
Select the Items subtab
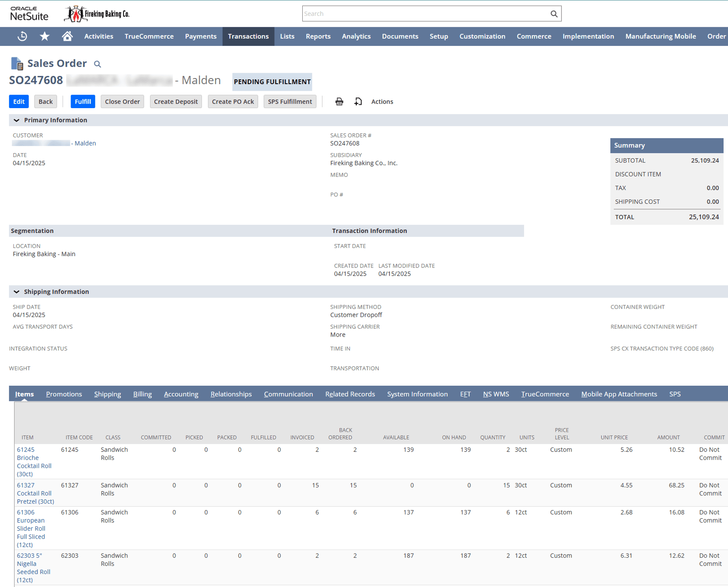24,394
